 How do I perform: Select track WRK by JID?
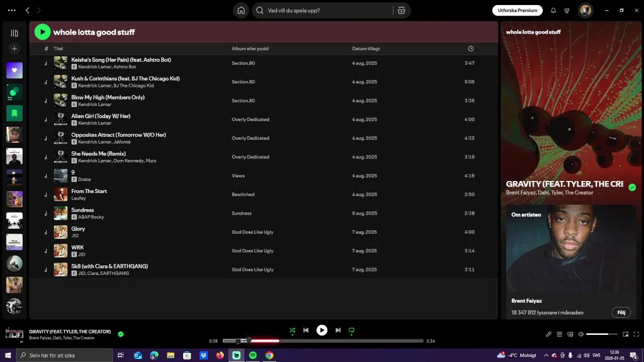coord(264,251)
